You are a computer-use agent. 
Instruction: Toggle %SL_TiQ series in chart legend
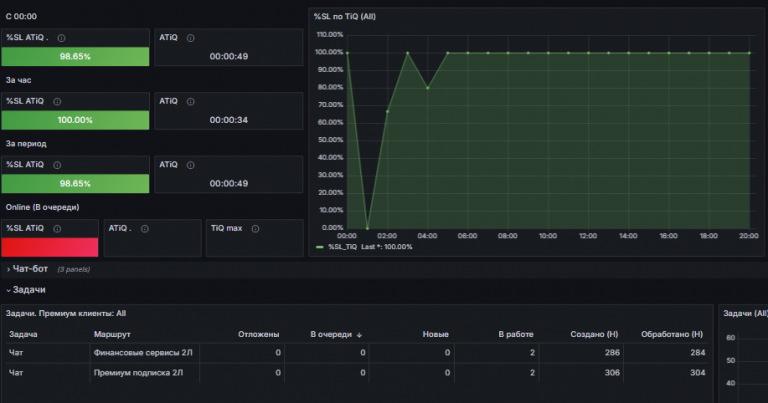click(x=342, y=247)
